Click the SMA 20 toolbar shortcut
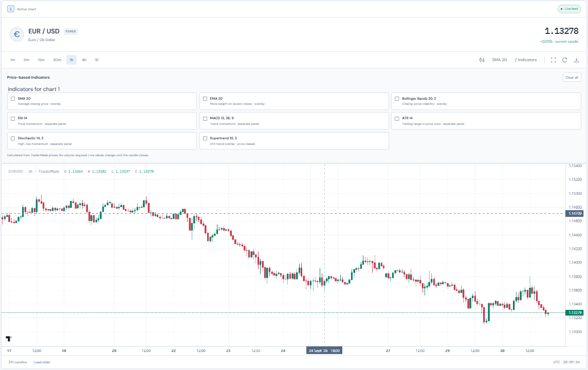Viewport: 588px width, 370px height. 499,60
